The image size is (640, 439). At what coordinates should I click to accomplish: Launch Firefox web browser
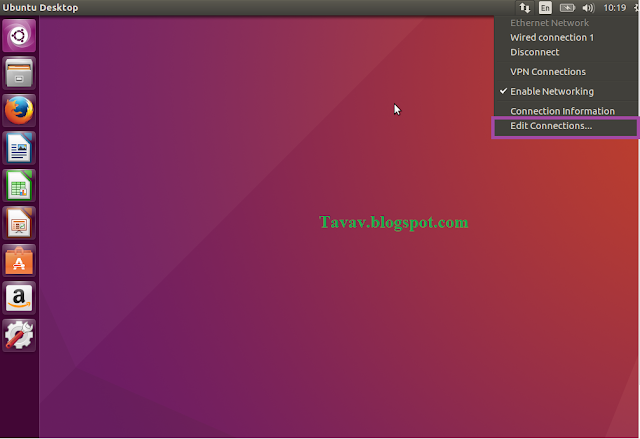[19, 111]
